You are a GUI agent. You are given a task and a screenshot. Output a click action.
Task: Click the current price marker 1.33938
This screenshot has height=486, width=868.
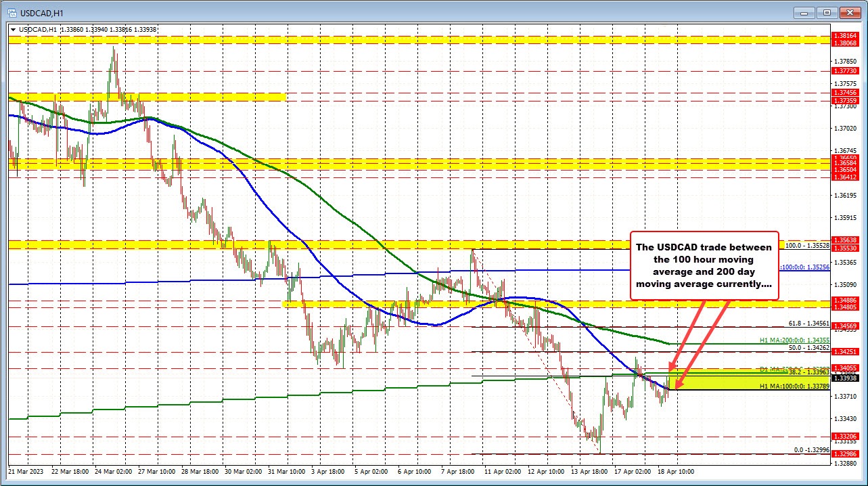click(x=845, y=379)
